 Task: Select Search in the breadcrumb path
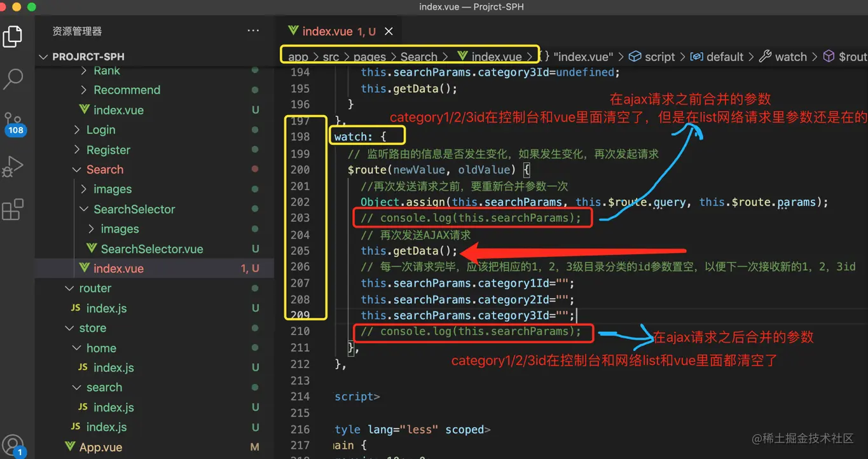(419, 57)
